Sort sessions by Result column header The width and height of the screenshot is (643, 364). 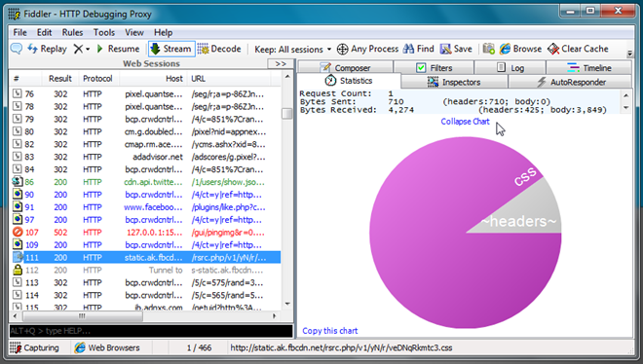tap(60, 79)
